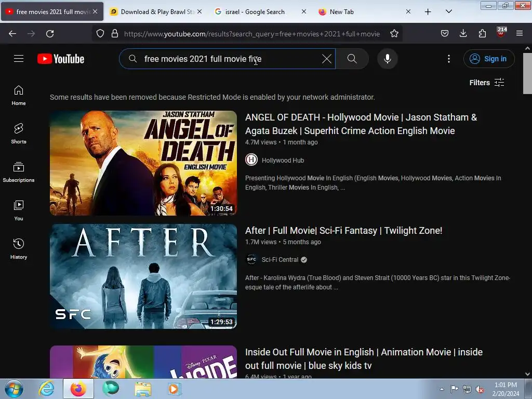Bookmark this page with star
This screenshot has height=399, width=532.
click(x=394, y=34)
